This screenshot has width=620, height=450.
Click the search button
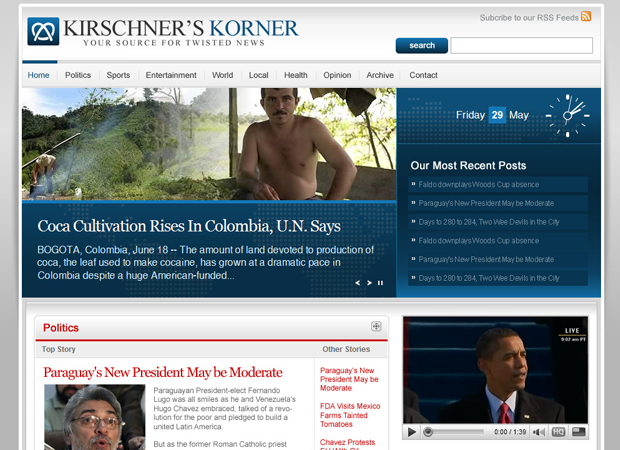click(x=422, y=45)
